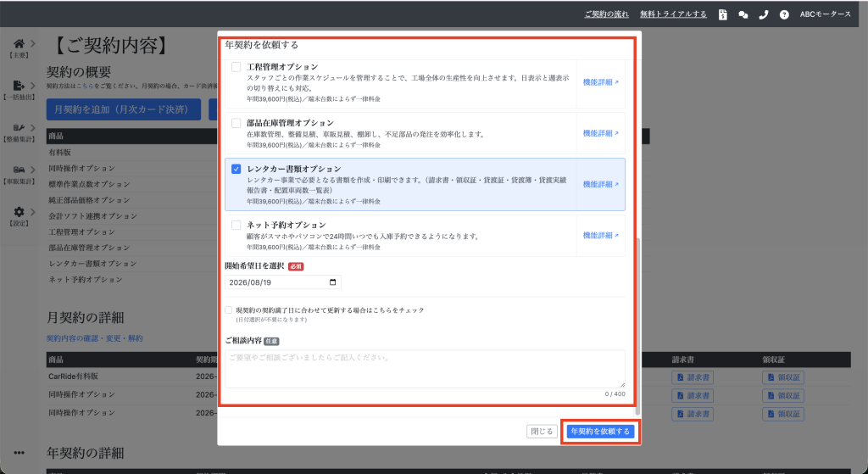Viewport: 868px width, 474px height.
Task: Download 請求書 for CarRide有料版 row
Action: [693, 377]
